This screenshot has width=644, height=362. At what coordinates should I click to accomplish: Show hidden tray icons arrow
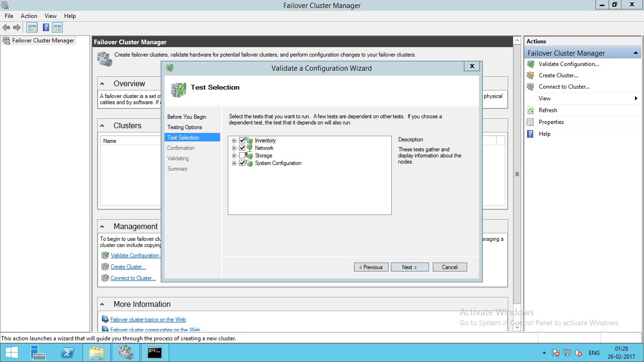click(x=545, y=353)
